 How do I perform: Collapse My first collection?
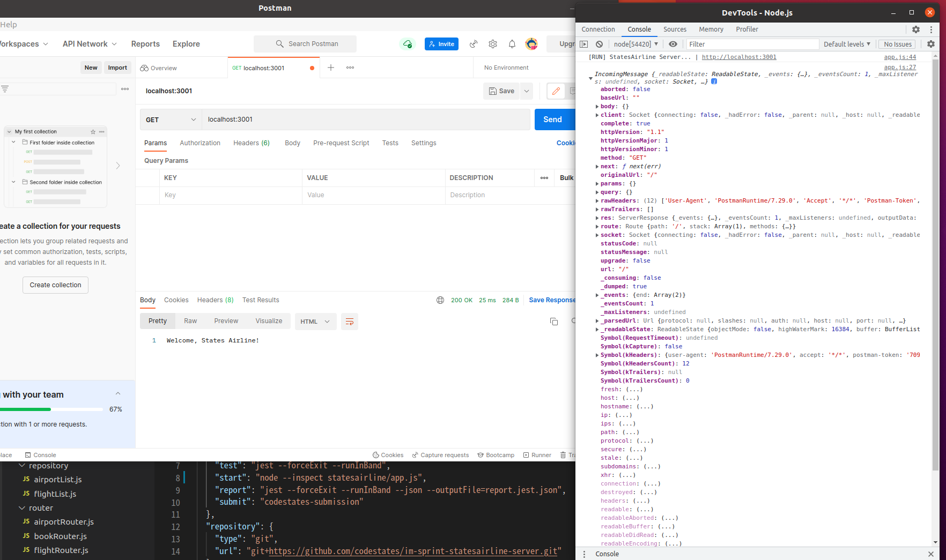(x=9, y=132)
